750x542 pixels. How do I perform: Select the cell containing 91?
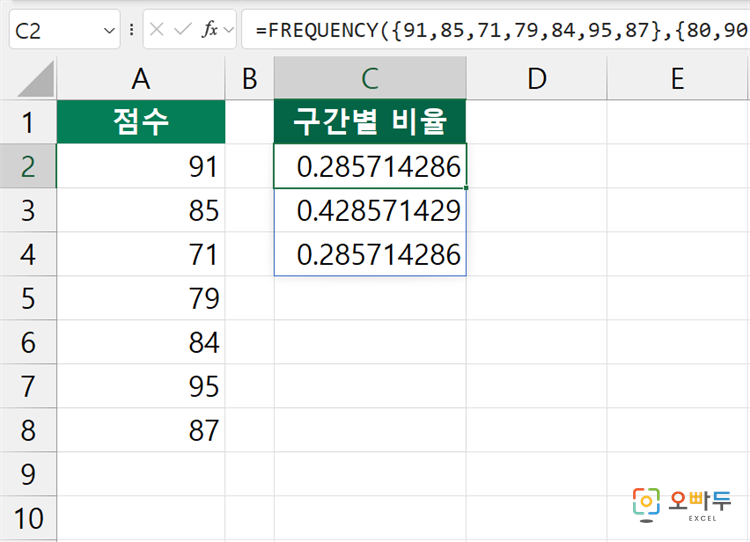tap(141, 166)
